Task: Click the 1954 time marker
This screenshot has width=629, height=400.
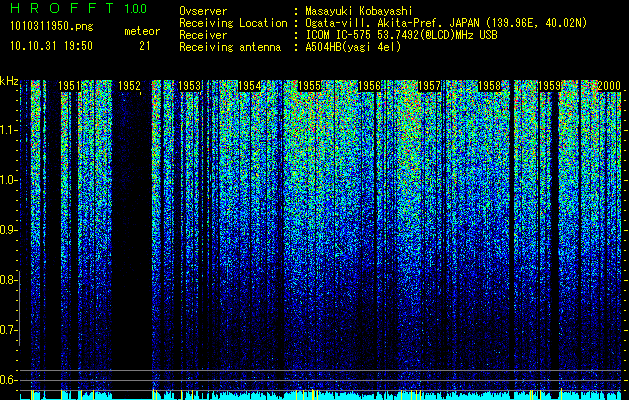Action: 250,86
